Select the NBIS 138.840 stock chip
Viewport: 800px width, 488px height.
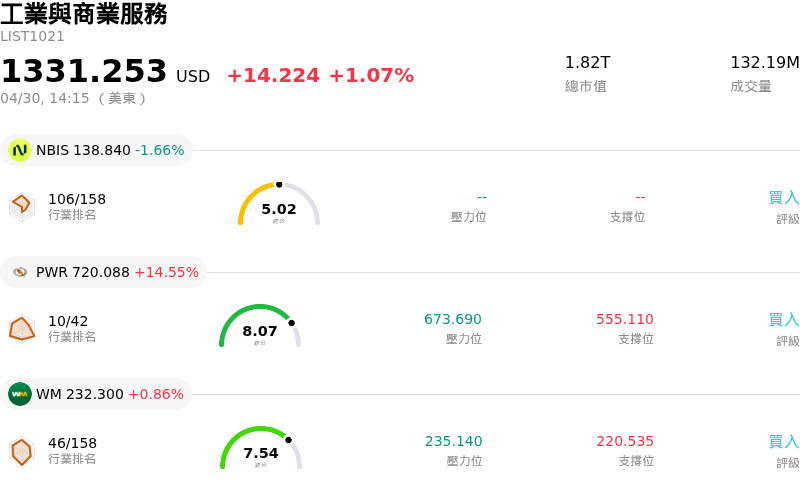tap(97, 150)
